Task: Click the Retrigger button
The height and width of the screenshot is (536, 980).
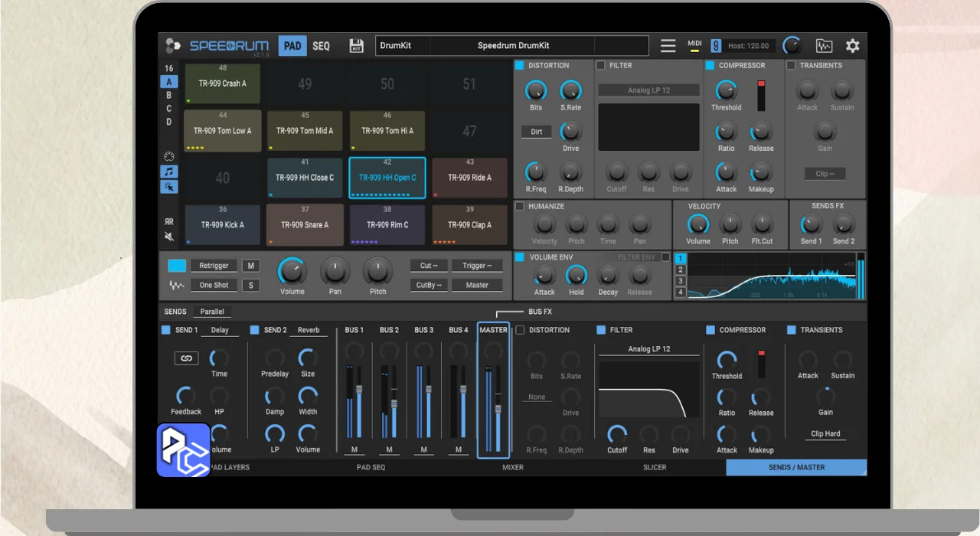Action: pos(214,266)
